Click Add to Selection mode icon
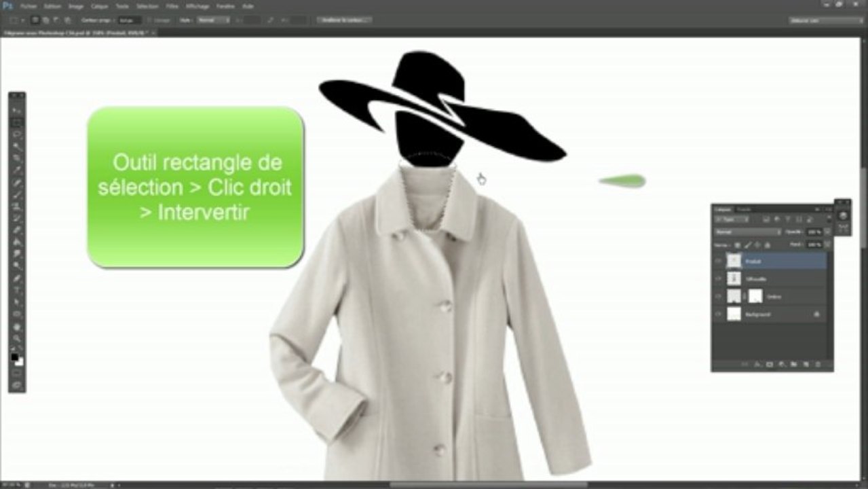Image resolution: width=868 pixels, height=489 pixels. coord(45,20)
